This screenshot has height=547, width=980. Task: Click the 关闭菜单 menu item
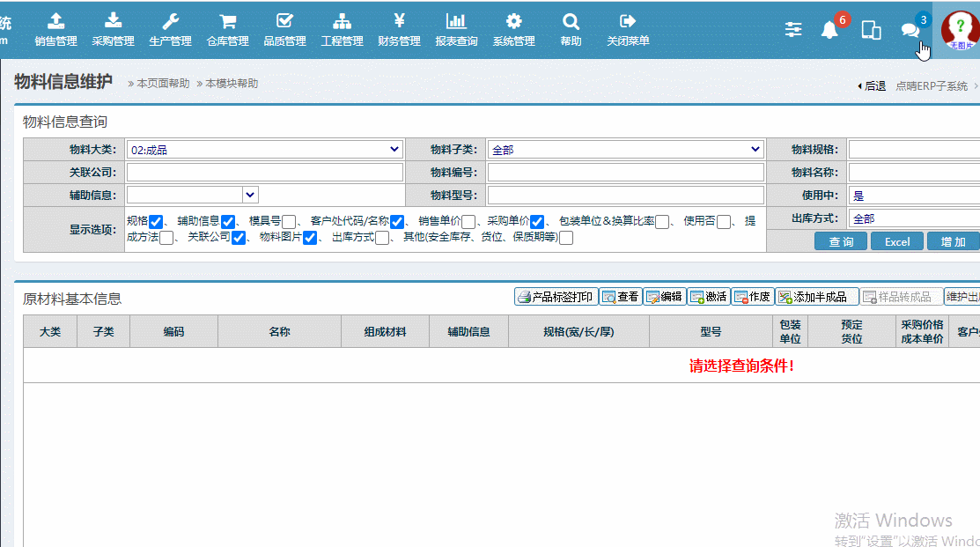point(628,29)
